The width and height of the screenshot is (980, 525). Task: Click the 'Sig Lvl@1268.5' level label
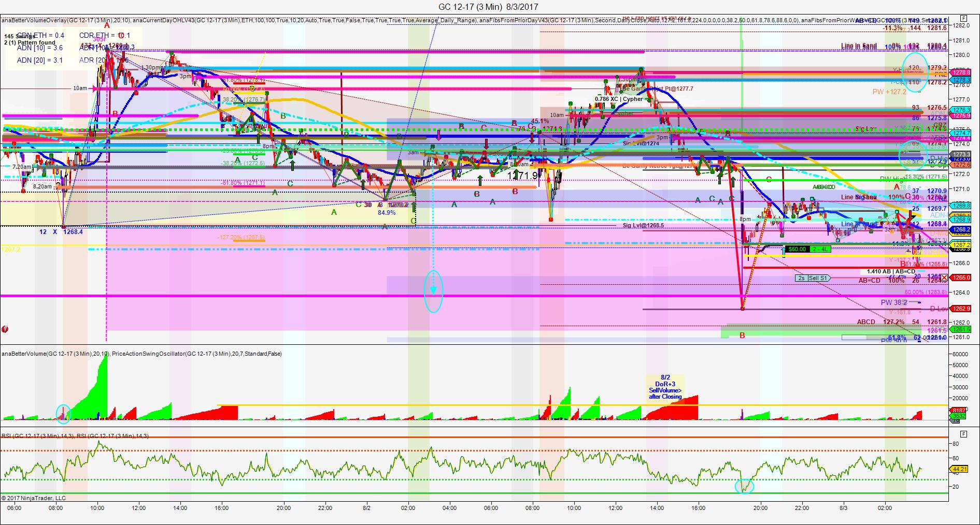643,226
